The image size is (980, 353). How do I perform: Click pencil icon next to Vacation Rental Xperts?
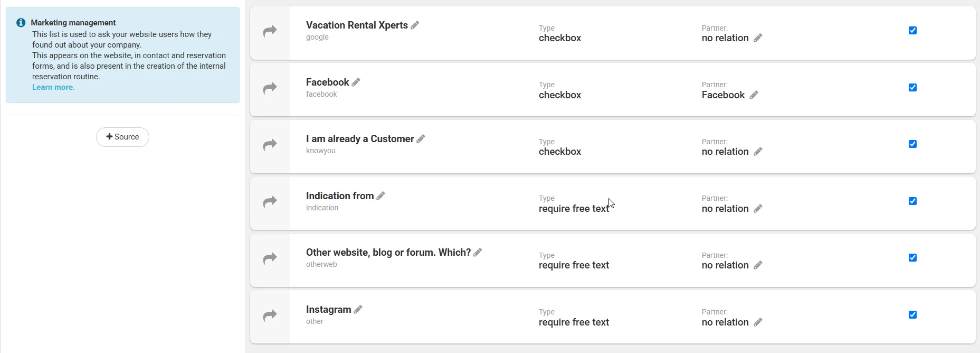pyautogui.click(x=415, y=25)
